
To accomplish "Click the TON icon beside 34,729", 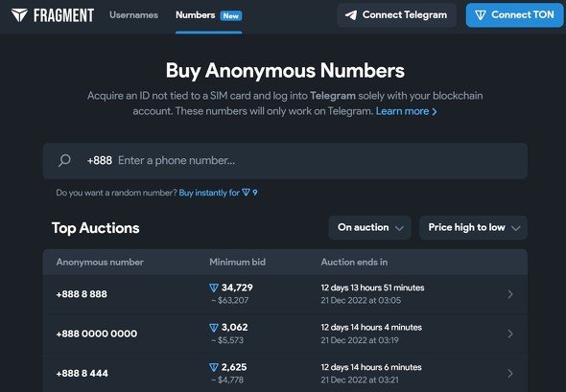I will coord(214,288).
